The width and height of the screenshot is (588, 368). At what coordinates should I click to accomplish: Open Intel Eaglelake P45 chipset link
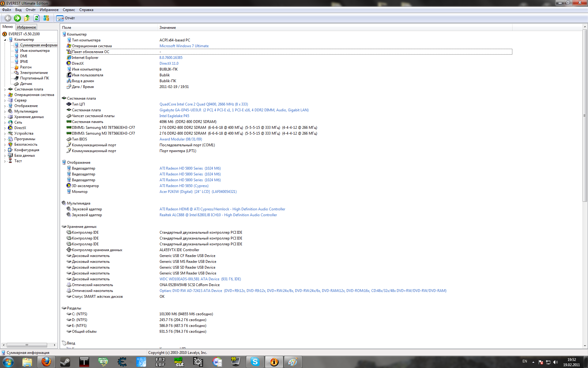coord(174,116)
